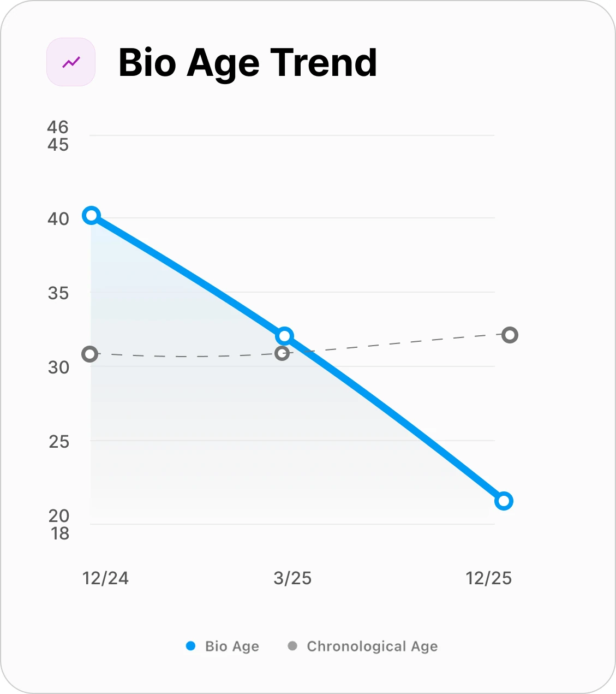Click the blue Bio Age legend dot

point(190,646)
